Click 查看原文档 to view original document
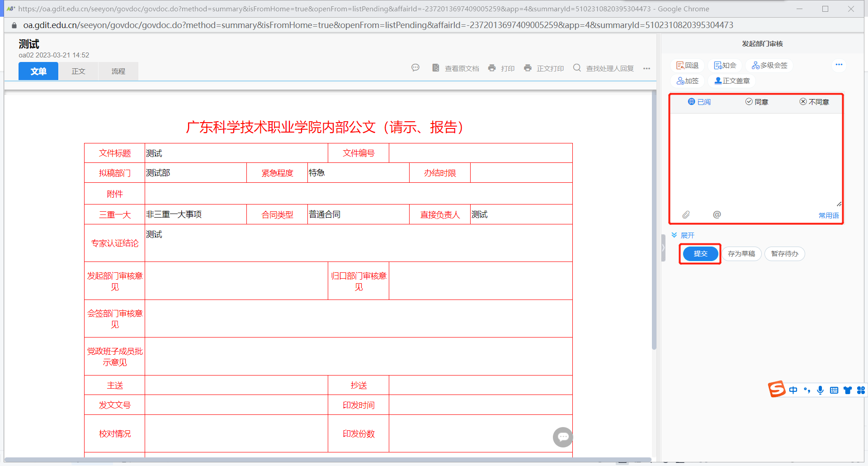This screenshot has width=868, height=466. click(456, 68)
